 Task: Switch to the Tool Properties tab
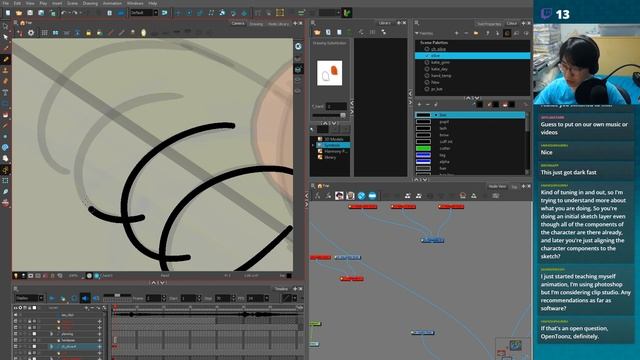click(x=489, y=24)
